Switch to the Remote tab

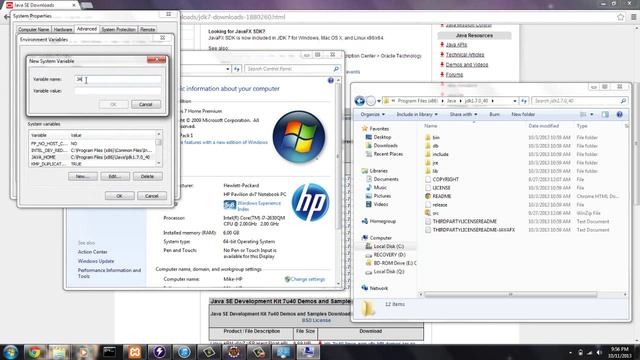(147, 30)
